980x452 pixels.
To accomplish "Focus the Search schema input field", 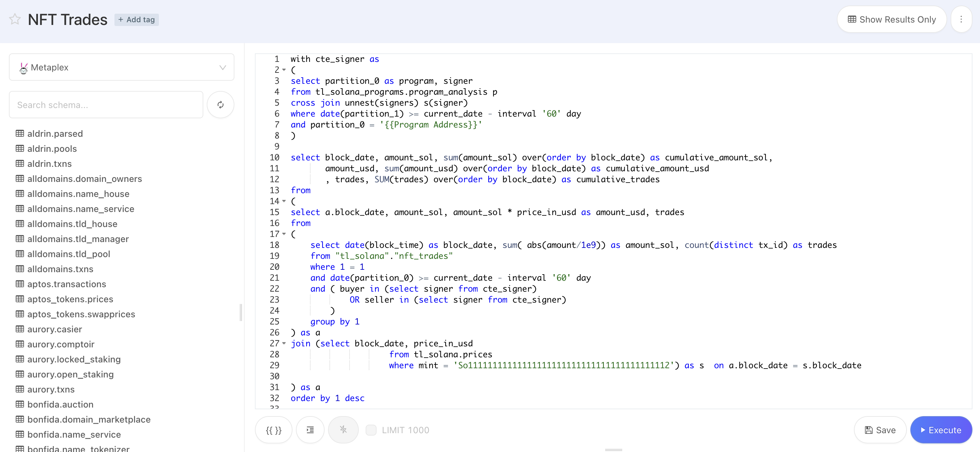I will coord(106,105).
